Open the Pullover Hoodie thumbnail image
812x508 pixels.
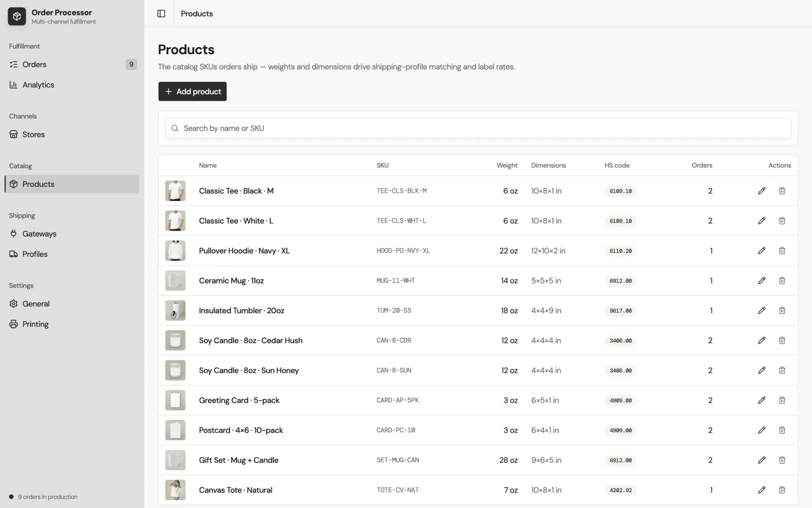click(175, 251)
